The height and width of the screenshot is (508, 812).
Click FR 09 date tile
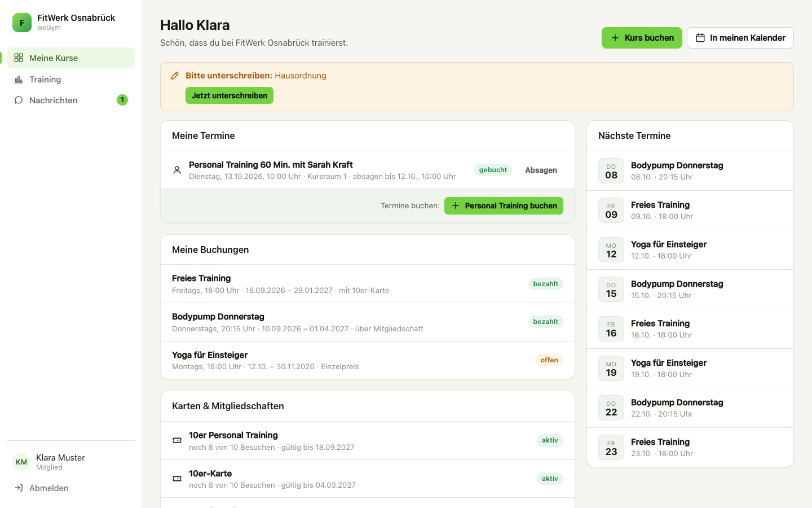[x=611, y=211]
